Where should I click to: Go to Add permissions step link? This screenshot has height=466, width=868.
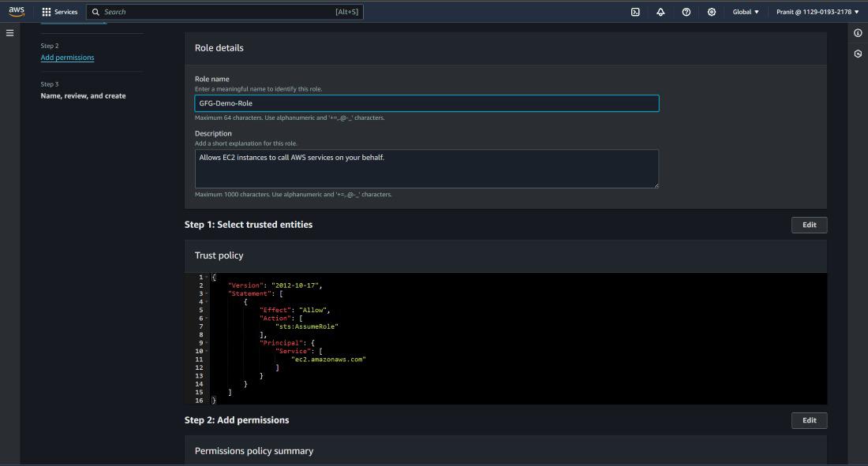pos(68,58)
